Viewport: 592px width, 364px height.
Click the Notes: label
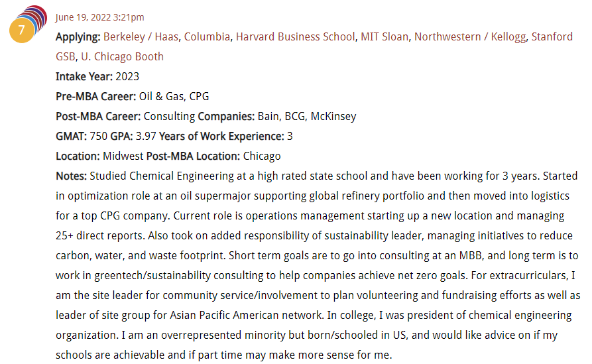click(x=71, y=176)
